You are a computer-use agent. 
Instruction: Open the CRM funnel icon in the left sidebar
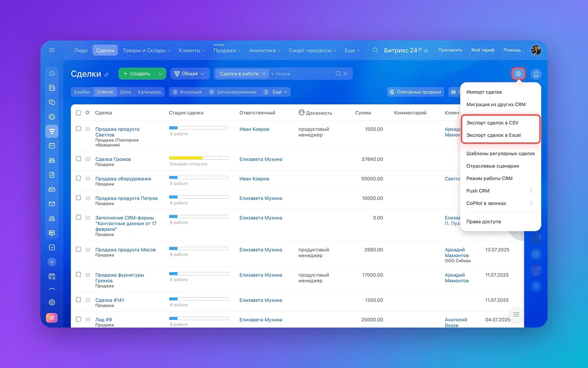pyautogui.click(x=52, y=131)
